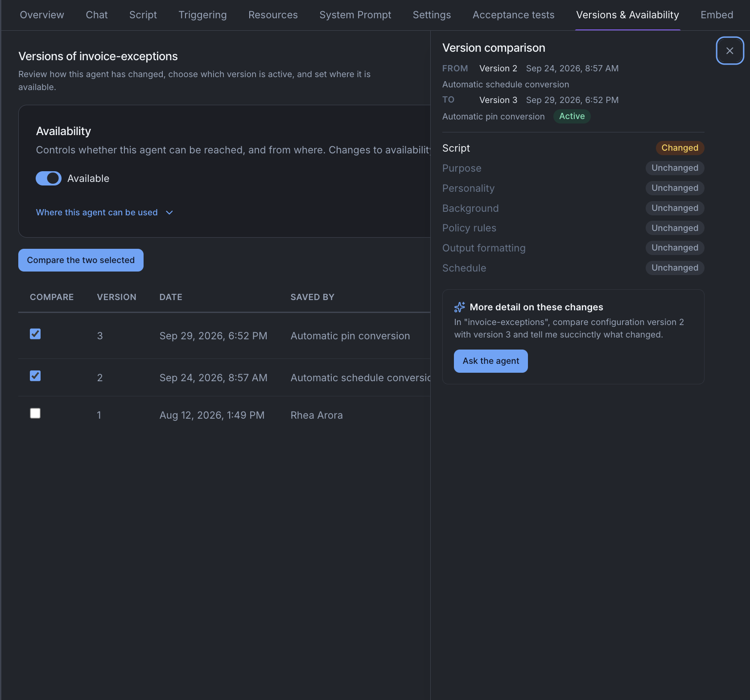Check the compare checkbox for version 1

[x=35, y=413]
